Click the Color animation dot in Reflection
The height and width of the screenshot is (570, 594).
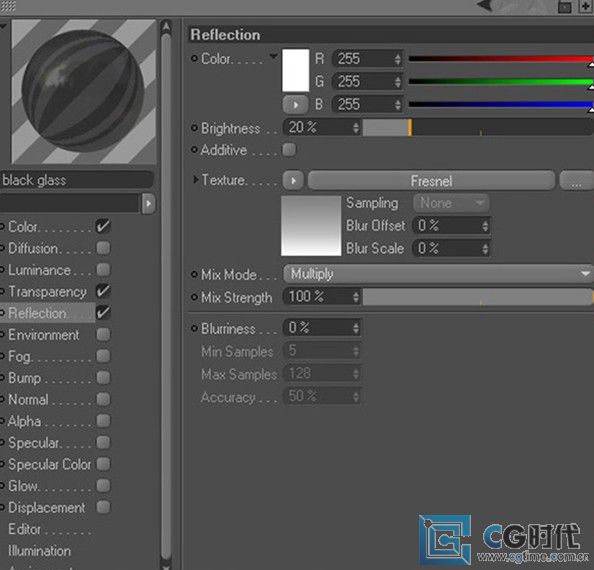point(194,58)
